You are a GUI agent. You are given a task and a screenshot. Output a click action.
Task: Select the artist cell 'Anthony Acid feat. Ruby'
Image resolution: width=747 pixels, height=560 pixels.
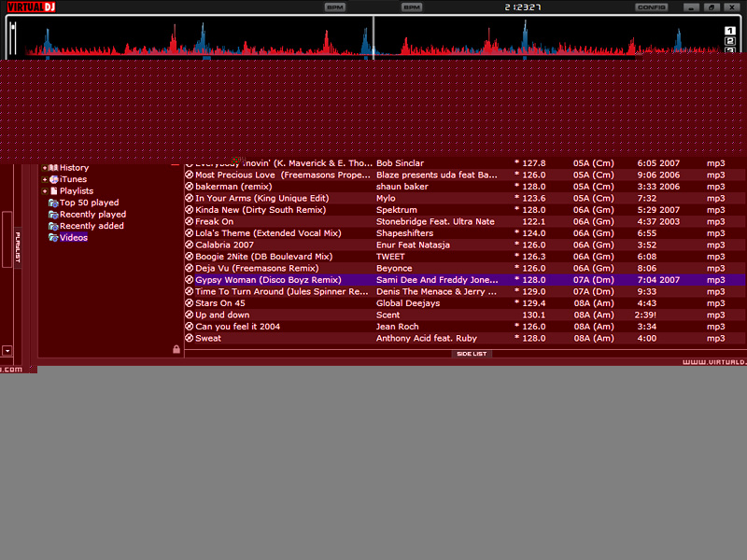pos(427,338)
